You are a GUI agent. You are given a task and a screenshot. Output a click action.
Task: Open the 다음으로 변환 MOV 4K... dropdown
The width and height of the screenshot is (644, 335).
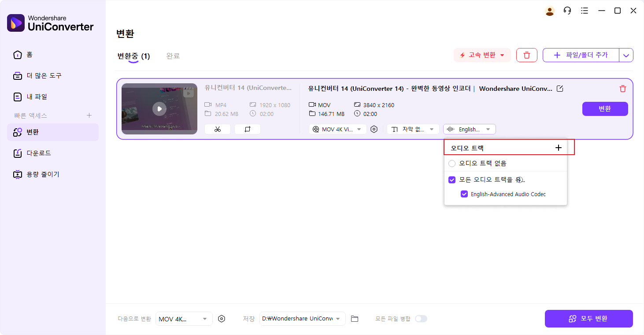click(x=184, y=319)
